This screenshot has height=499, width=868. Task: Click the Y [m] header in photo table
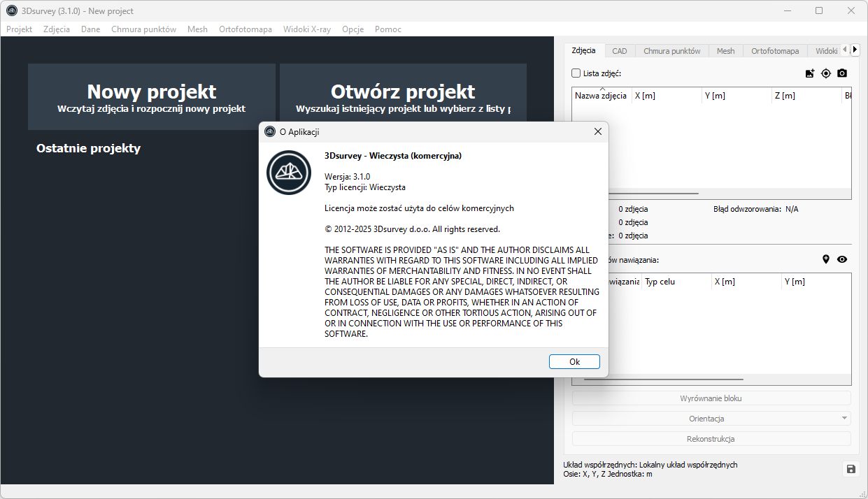click(737, 96)
